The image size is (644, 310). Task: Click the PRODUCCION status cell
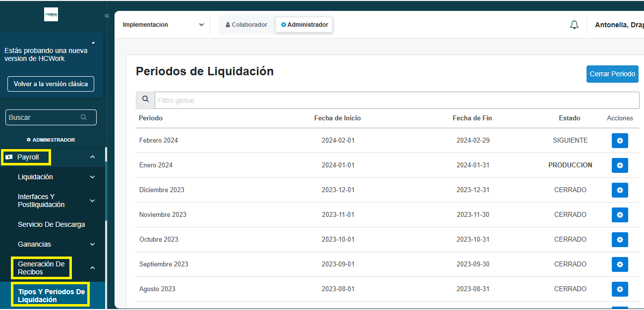[570, 165]
